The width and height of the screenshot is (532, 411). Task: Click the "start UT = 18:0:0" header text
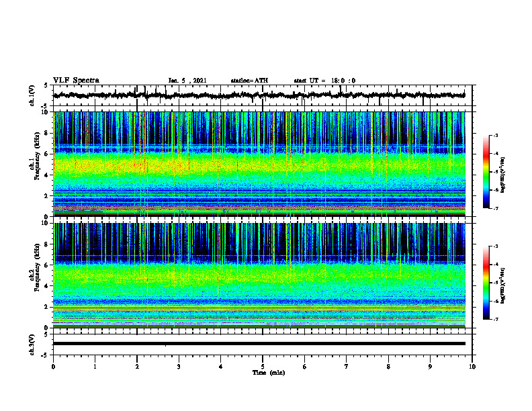pyautogui.click(x=324, y=81)
